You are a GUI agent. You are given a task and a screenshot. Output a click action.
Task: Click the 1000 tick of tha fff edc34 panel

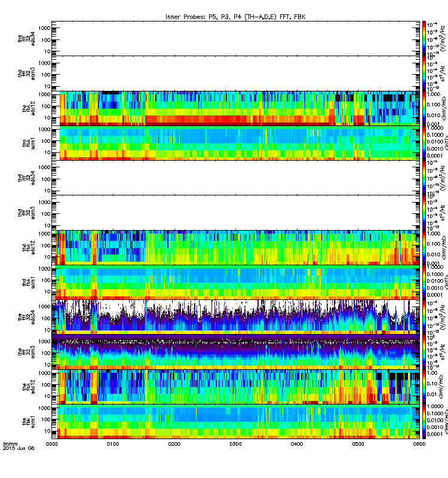pyautogui.click(x=44, y=28)
